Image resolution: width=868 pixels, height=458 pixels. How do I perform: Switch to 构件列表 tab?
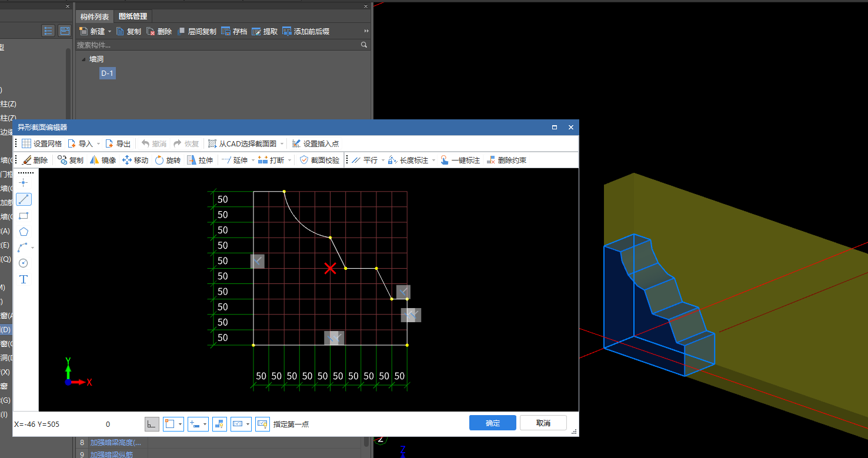click(95, 16)
